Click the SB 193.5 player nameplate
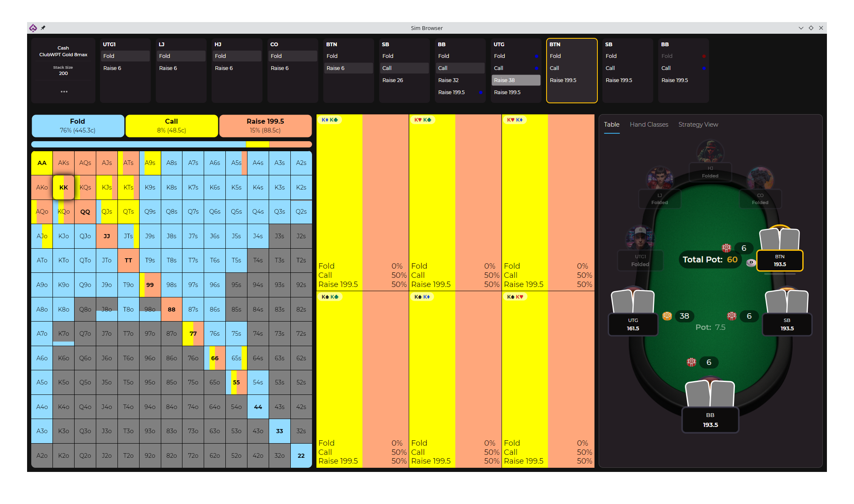 coord(787,324)
